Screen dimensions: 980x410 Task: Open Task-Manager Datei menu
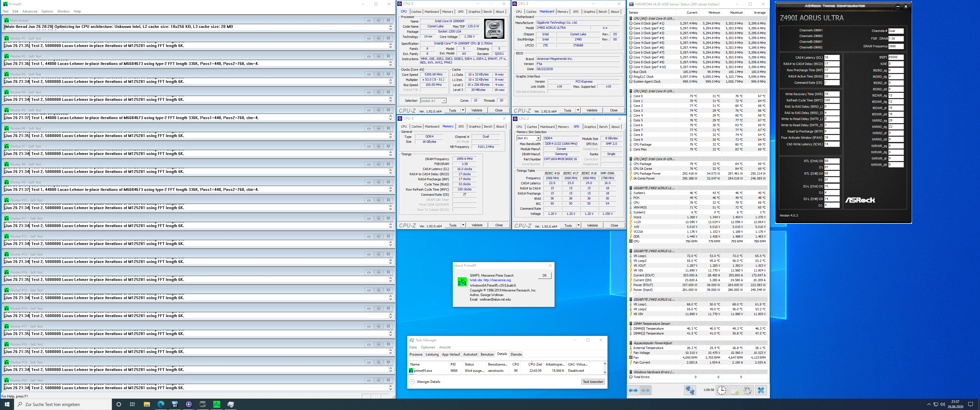pyautogui.click(x=413, y=347)
